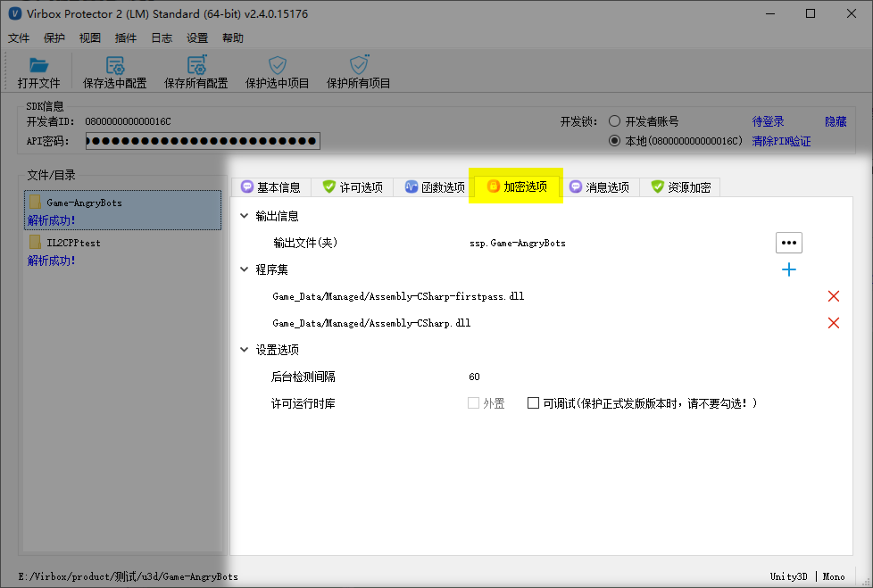
Task: Click the 保护所有项目 protect all projects icon
Action: 359,64
